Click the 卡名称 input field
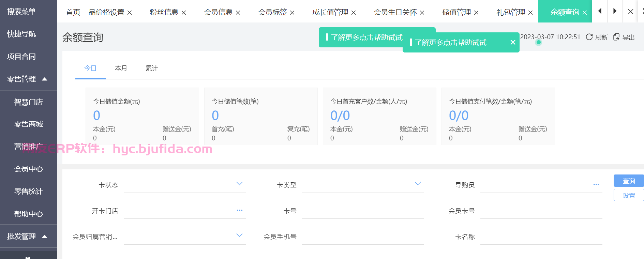644x259 pixels. (x=541, y=237)
